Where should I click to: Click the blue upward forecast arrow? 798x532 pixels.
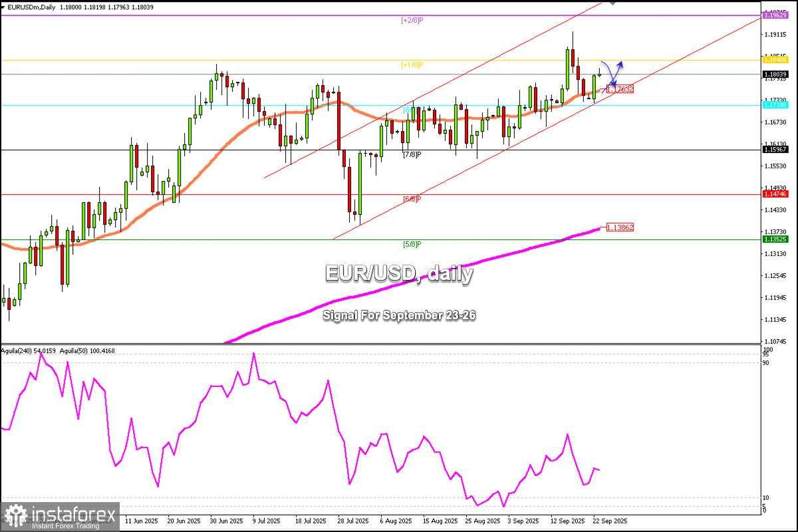621,65
